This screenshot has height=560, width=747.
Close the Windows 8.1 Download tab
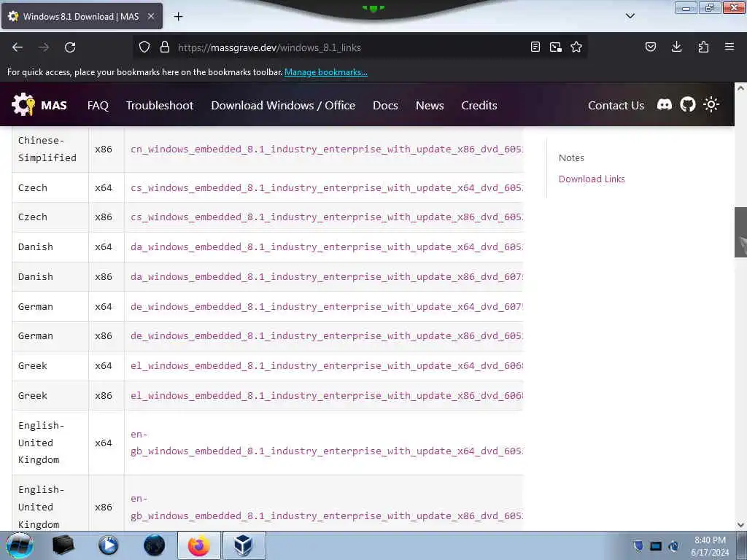pos(151,16)
